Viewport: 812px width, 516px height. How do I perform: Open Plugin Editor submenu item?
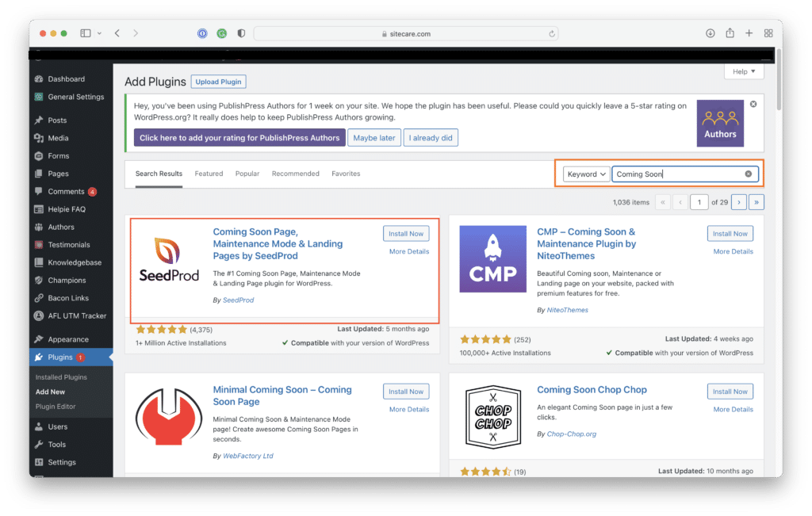point(56,407)
